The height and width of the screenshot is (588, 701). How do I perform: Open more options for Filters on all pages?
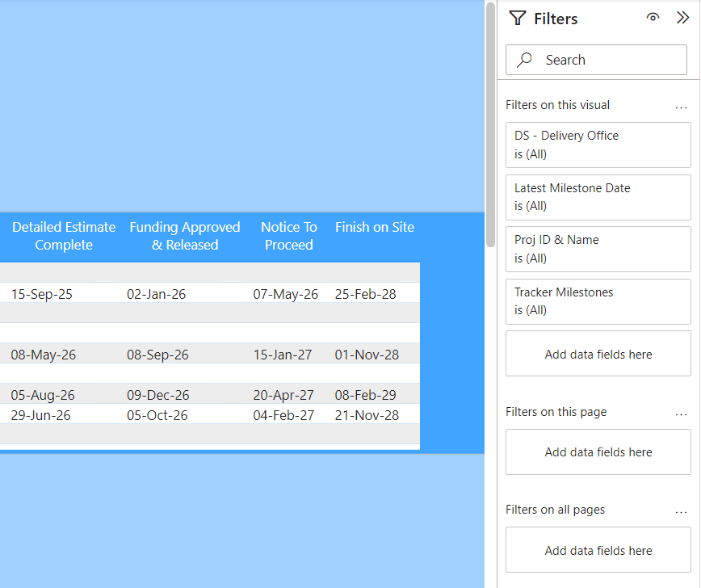click(681, 512)
